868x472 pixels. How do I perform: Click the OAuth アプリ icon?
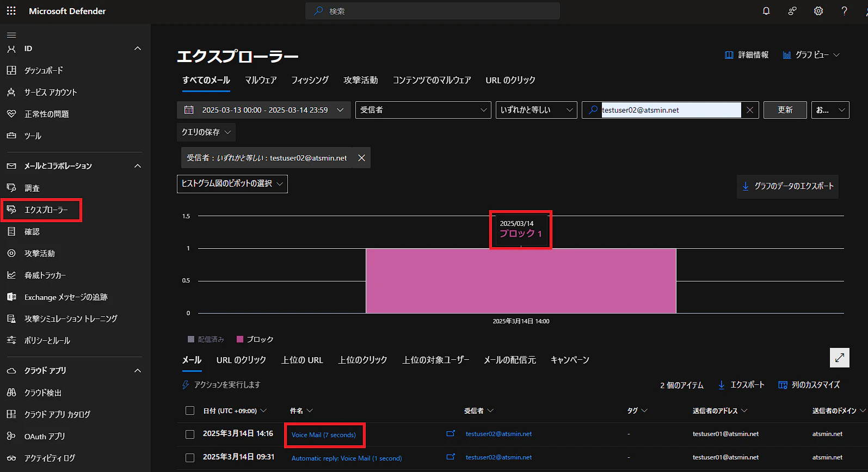point(11,436)
